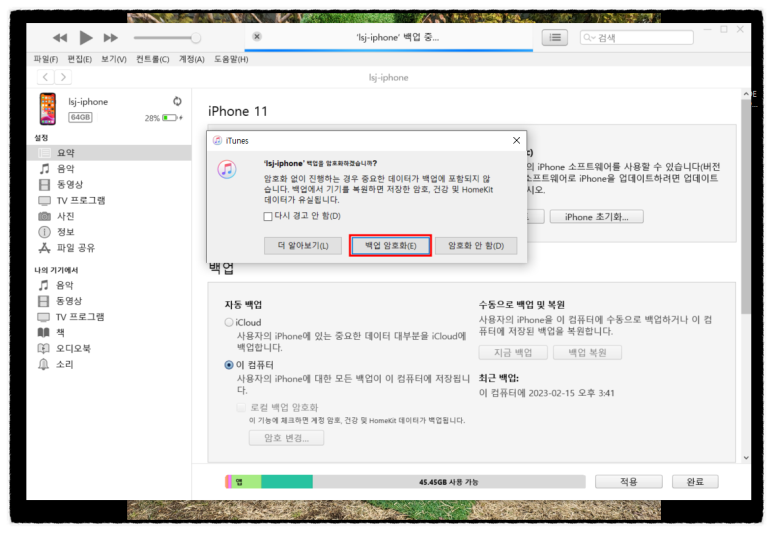This screenshot has height=533, width=773.
Task: Click the scroll up arrow
Action: point(746,94)
